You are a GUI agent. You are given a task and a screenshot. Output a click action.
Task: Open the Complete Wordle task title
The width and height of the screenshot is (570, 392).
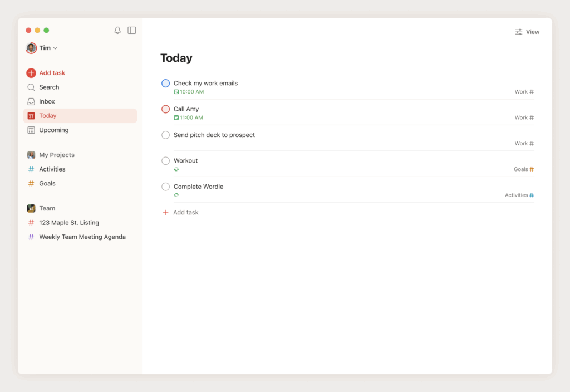(x=199, y=187)
